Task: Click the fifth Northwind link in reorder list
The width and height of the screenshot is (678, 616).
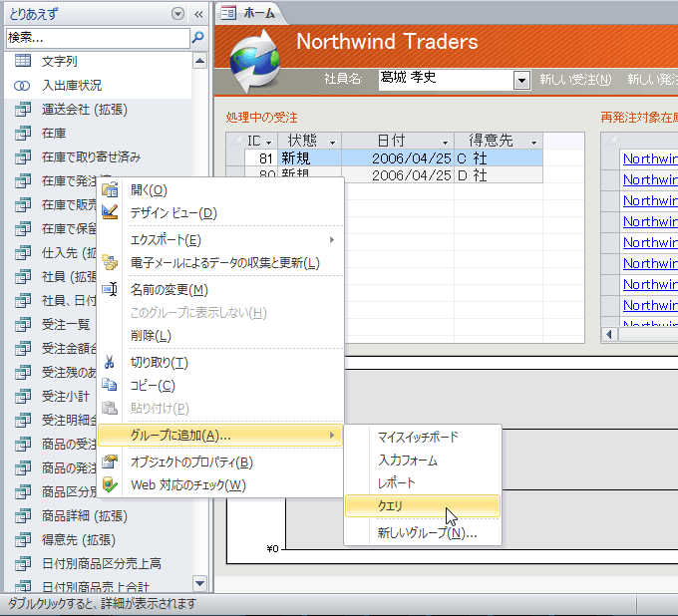Action: [650, 242]
